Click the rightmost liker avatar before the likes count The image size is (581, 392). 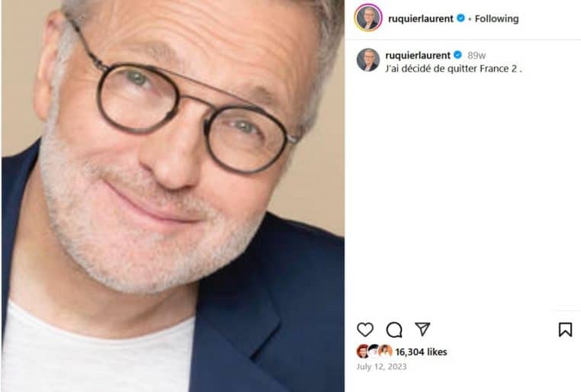pyautogui.click(x=386, y=352)
